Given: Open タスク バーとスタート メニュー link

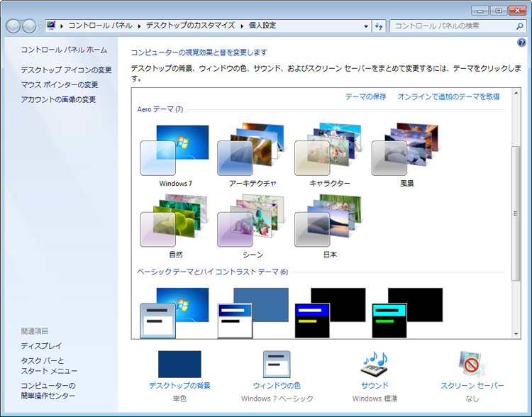Looking at the screenshot, I should (49, 366).
